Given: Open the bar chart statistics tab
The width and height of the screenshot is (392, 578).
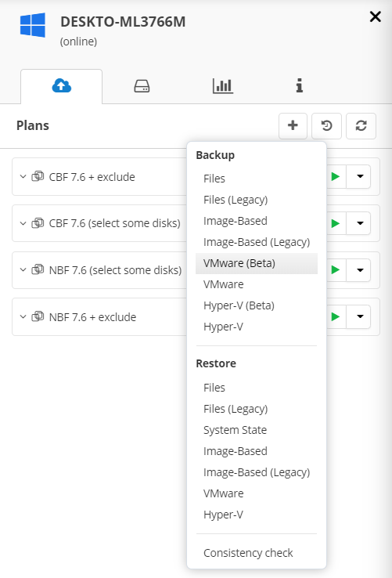Looking at the screenshot, I should click(x=222, y=86).
